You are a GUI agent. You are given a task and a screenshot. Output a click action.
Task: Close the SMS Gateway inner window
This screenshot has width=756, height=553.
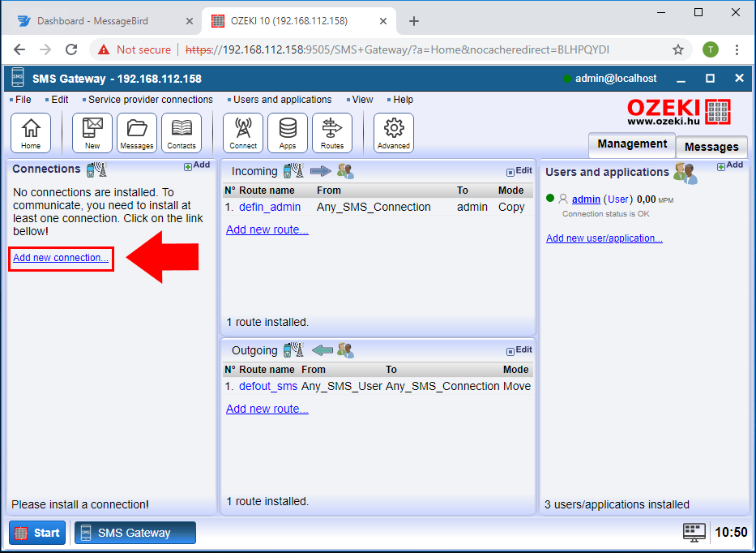[x=739, y=78]
